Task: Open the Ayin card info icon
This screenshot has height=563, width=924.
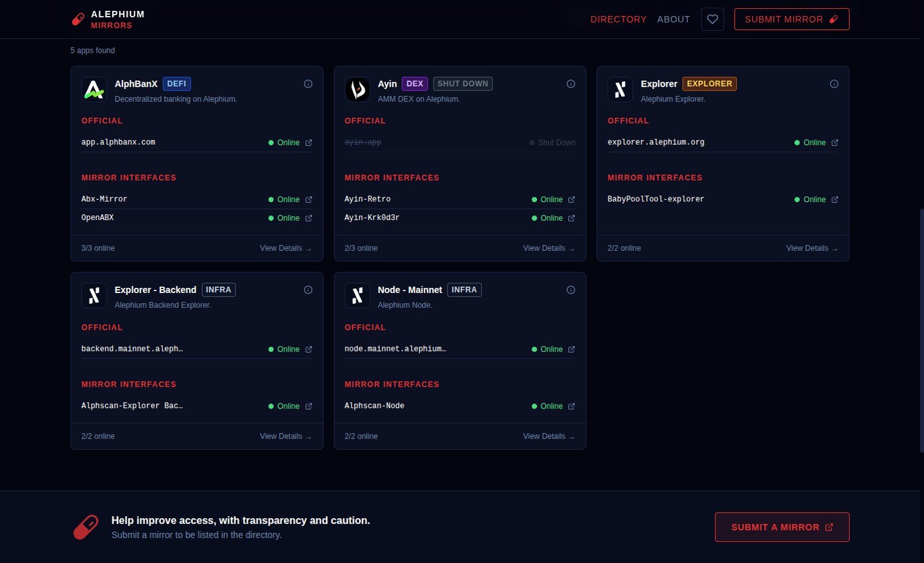Action: pos(571,84)
